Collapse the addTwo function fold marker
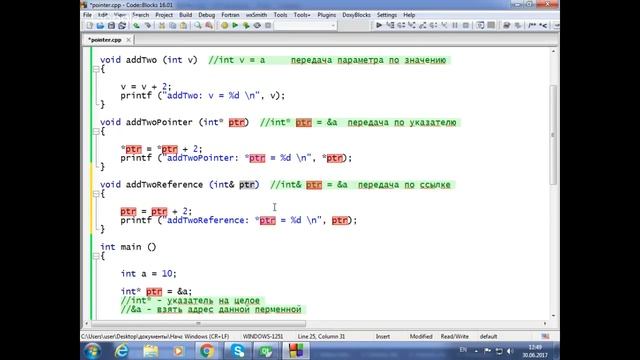This screenshot has width=640, height=360. [96, 69]
